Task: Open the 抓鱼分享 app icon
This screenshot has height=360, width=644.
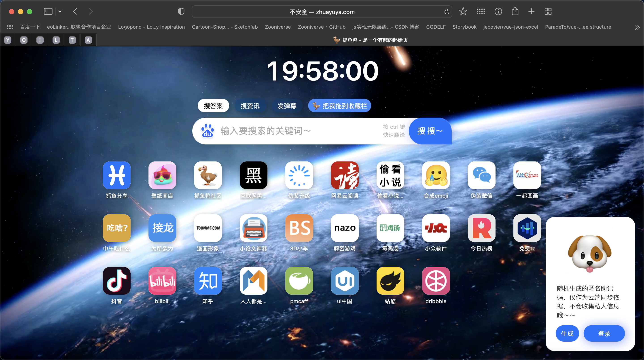Action: [117, 175]
